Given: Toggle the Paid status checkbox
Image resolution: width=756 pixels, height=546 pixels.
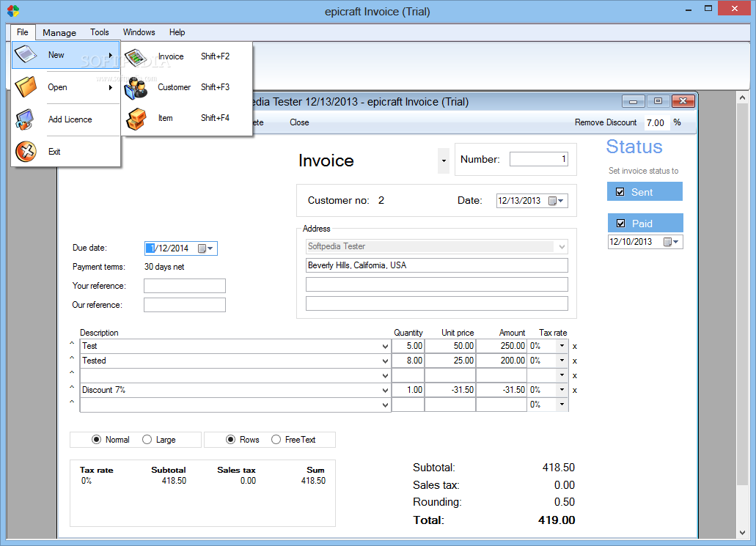Looking at the screenshot, I should (621, 223).
